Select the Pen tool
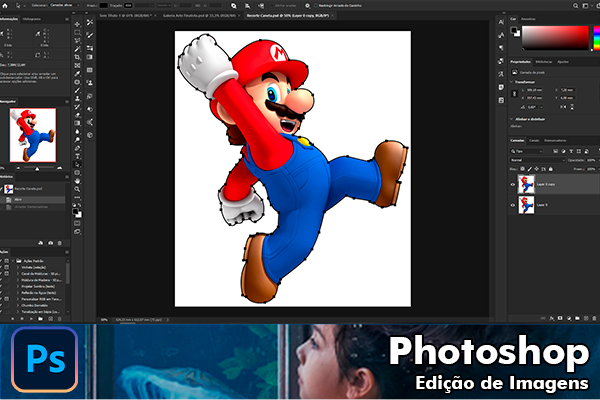The width and height of the screenshot is (600, 400). pyautogui.click(x=77, y=148)
